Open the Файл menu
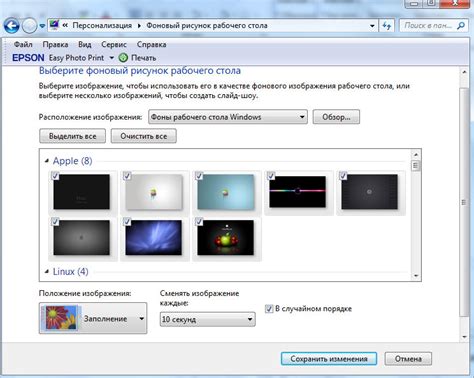The image size is (474, 378). (23, 44)
